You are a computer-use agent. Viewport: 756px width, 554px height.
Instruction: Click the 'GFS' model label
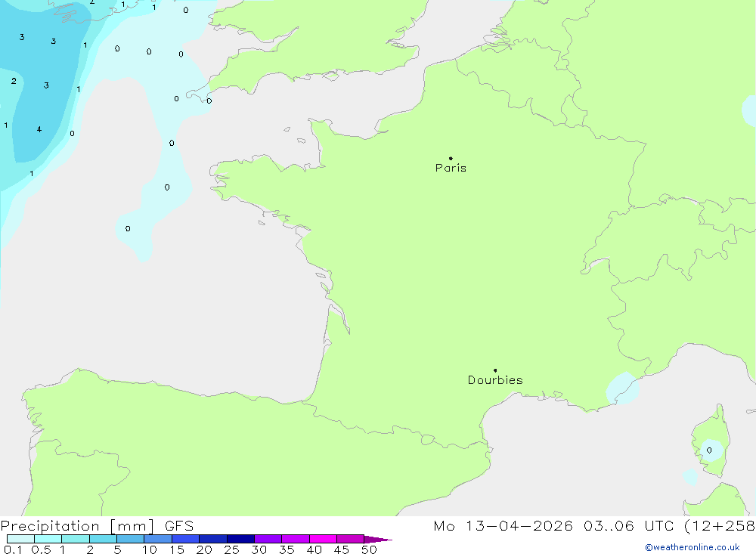[179, 525]
